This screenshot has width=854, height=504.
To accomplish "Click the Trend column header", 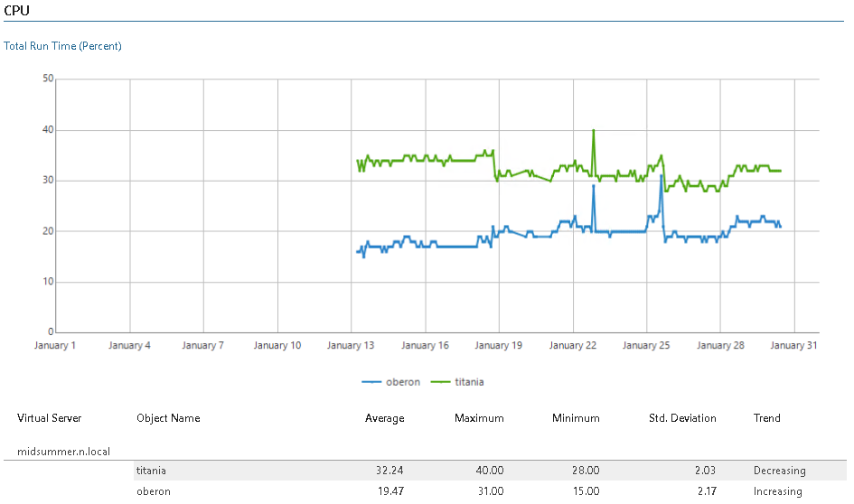I will 766,418.
